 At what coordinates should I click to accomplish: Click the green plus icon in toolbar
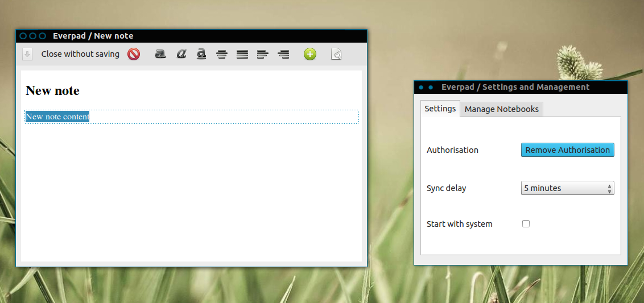[x=310, y=54]
